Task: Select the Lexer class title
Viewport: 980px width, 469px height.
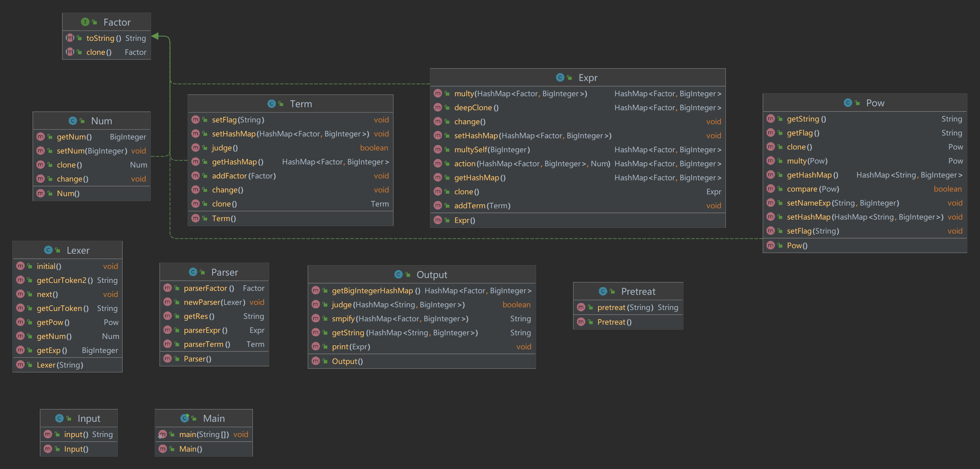Action: (78, 250)
